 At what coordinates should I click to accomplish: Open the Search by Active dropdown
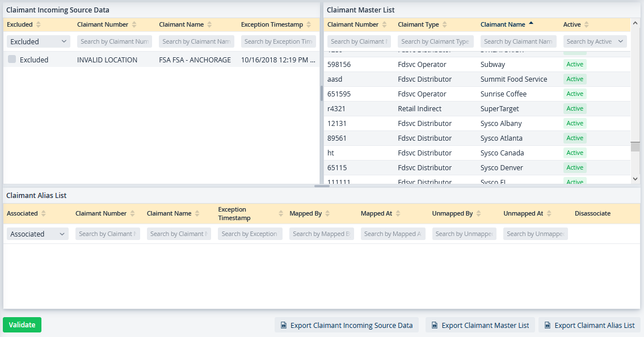pyautogui.click(x=595, y=41)
